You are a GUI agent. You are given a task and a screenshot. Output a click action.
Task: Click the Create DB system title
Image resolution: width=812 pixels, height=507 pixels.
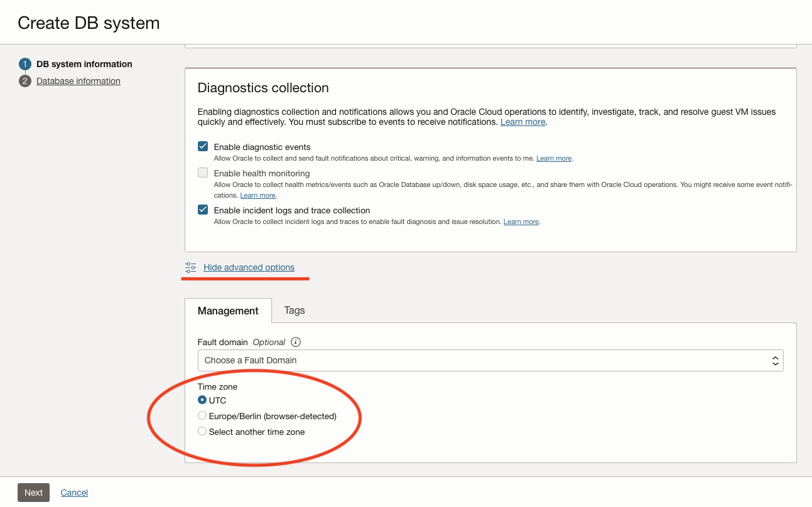89,23
